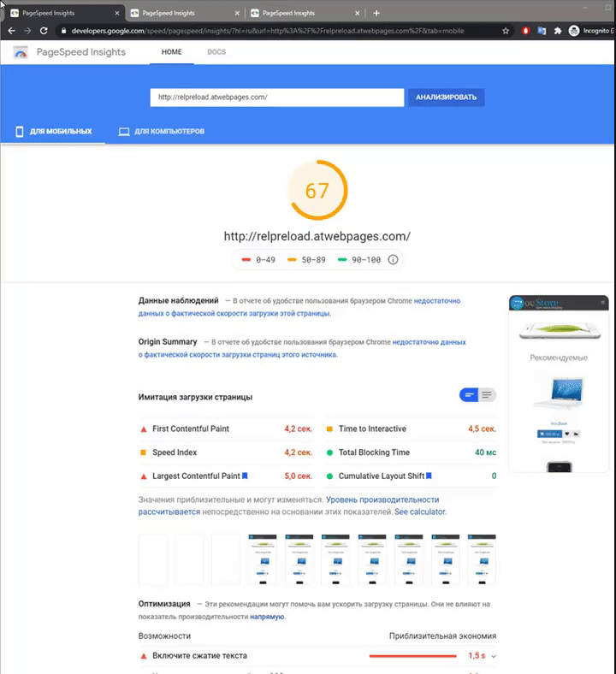
Task: Open a new browser tab with plus
Action: pyautogui.click(x=376, y=14)
